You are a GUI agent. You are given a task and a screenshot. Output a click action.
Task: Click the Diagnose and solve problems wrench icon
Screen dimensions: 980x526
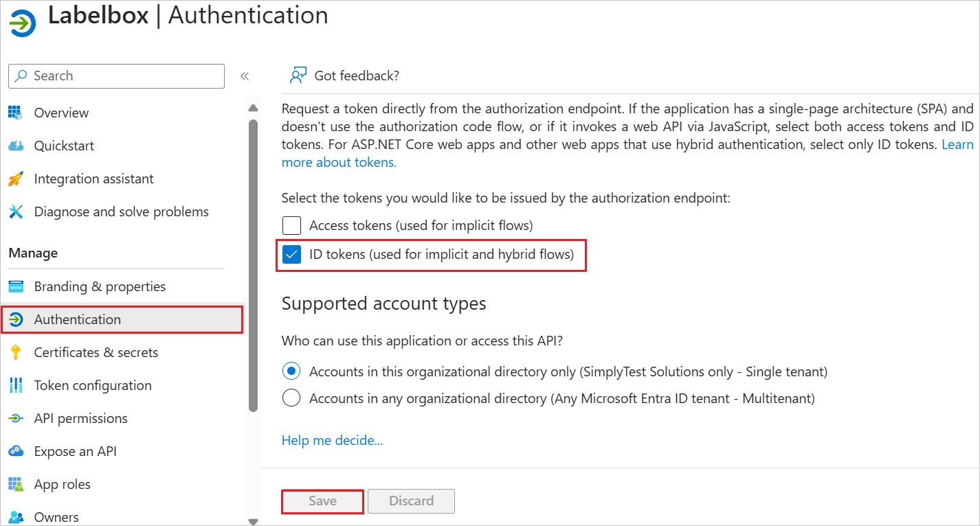[16, 211]
